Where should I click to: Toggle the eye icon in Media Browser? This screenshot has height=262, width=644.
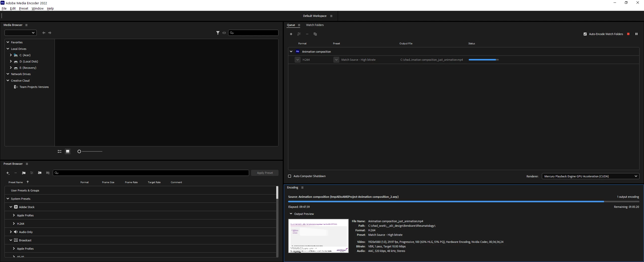[224, 33]
